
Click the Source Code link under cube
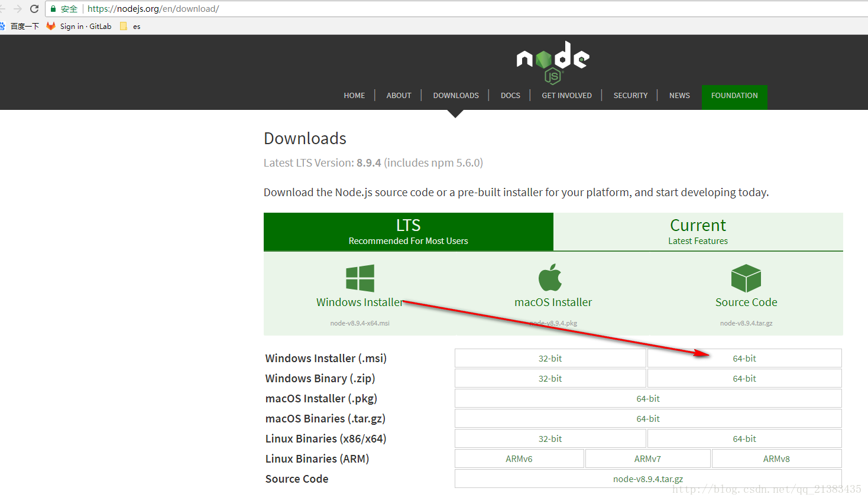[x=746, y=302]
